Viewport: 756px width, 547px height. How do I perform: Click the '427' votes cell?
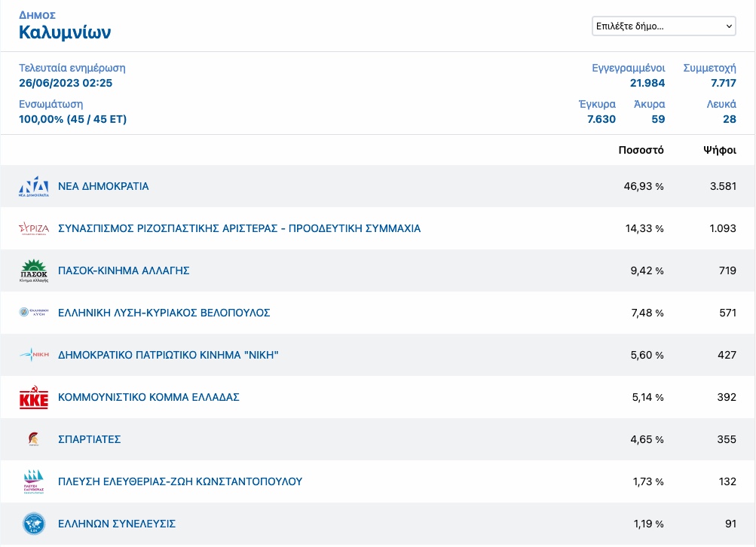(727, 355)
